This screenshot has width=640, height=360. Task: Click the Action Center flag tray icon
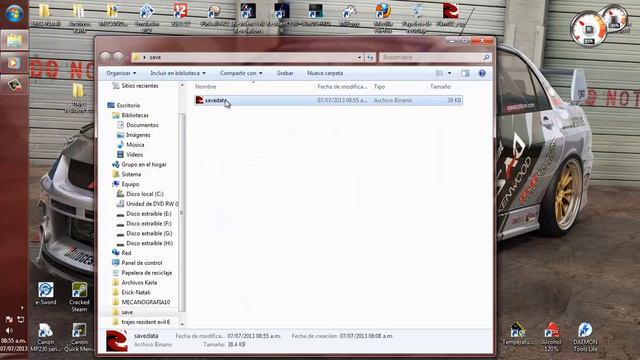(9, 319)
